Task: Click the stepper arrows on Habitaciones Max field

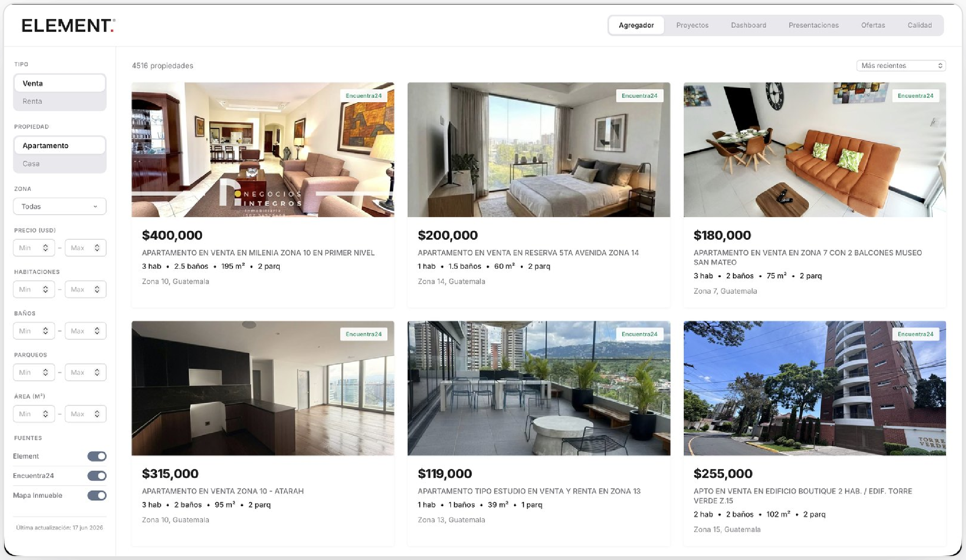Action: coord(97,289)
